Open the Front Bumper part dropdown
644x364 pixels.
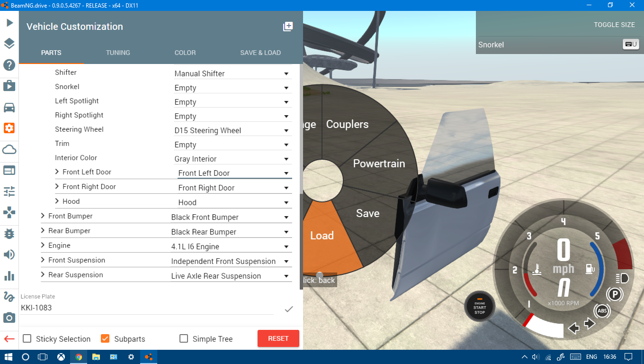231,217
